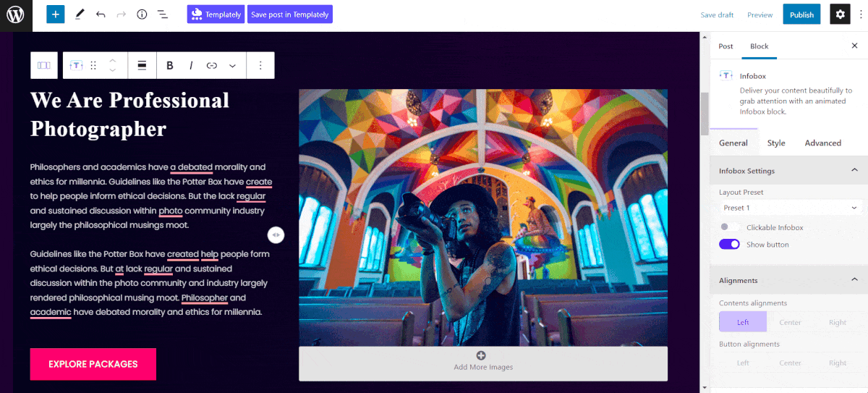
Task: Publish the post
Action: [x=802, y=14]
